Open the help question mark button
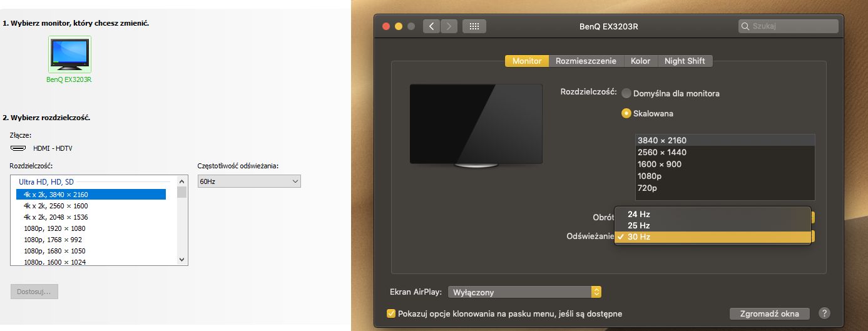 pos(824,313)
